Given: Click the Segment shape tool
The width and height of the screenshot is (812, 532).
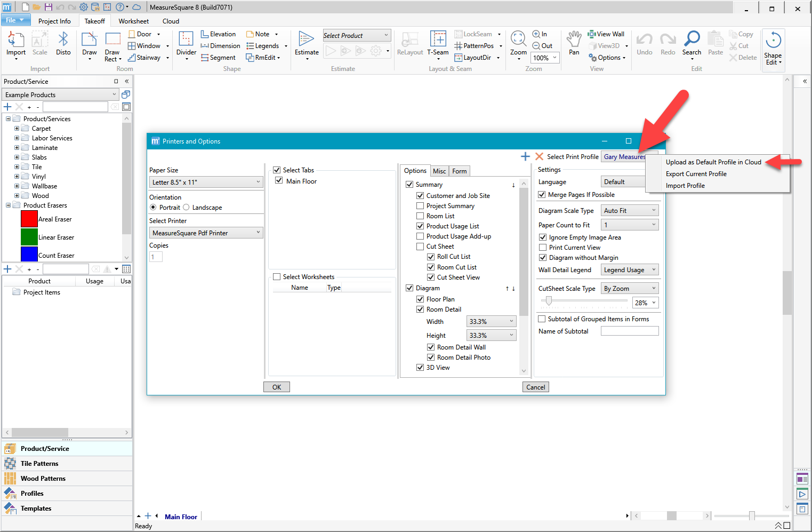Looking at the screenshot, I should (218, 58).
